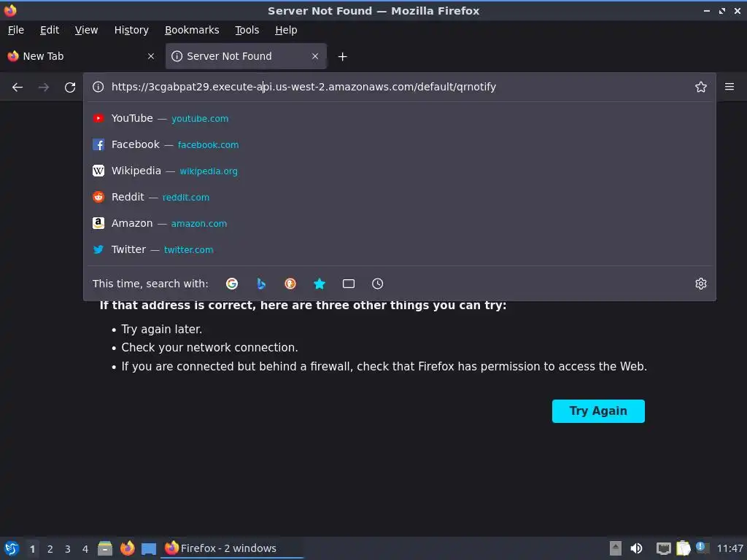Click the Try Again button
747x560 pixels.
pyautogui.click(x=598, y=411)
